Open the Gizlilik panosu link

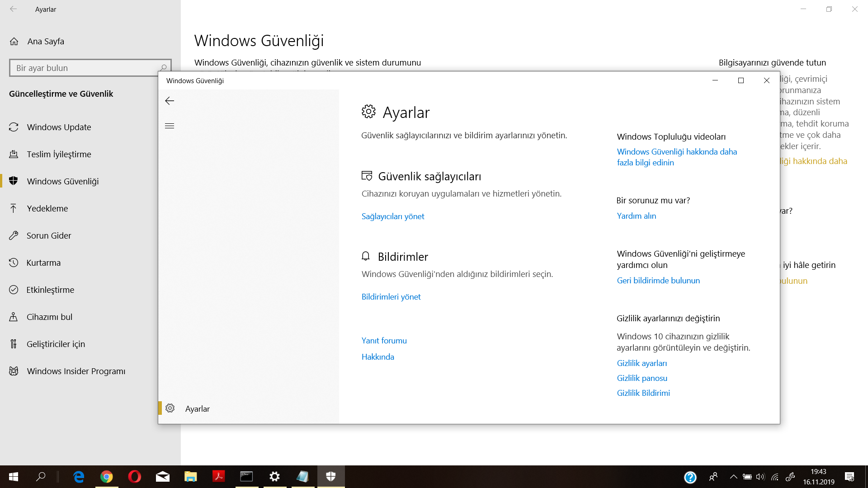[642, 378]
